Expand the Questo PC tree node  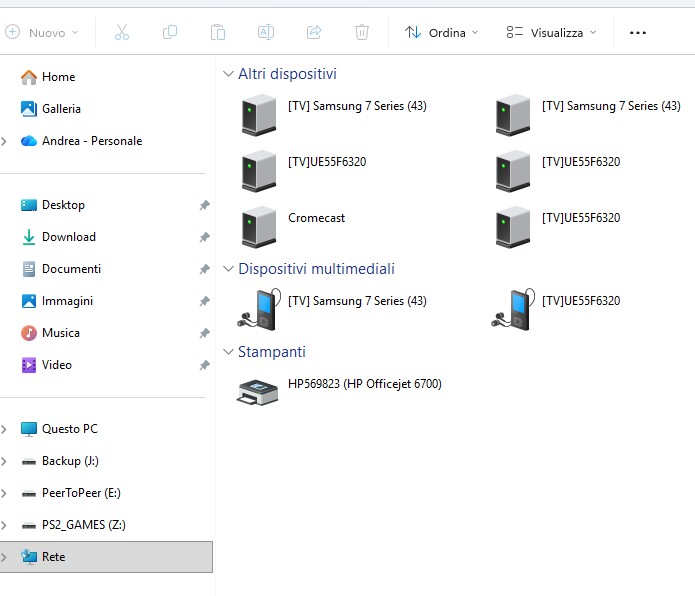4,429
